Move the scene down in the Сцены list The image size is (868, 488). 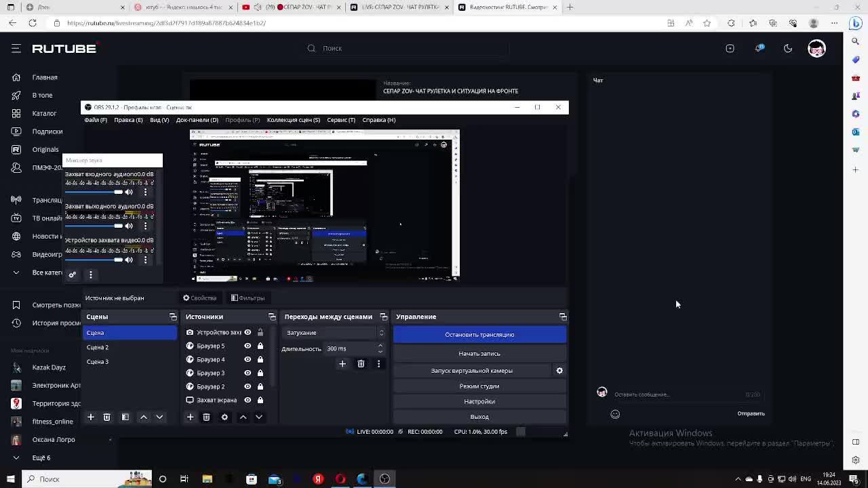point(159,417)
